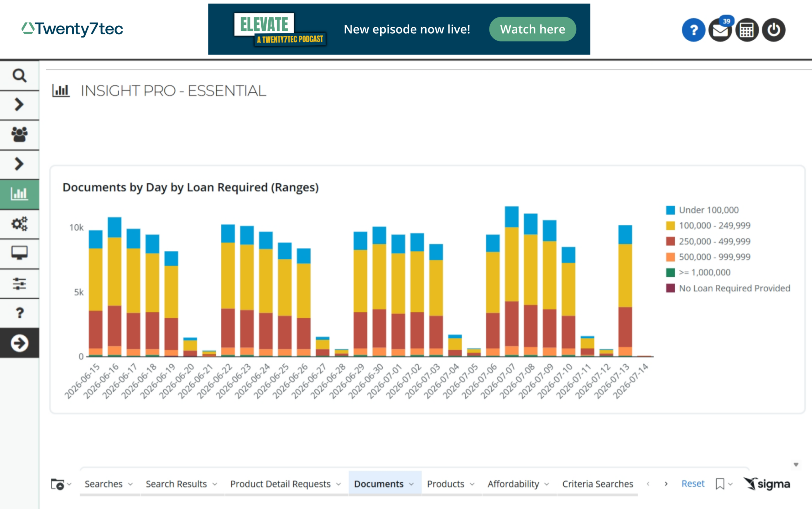Toggle No Loan Required Provided legend entry

coord(728,288)
